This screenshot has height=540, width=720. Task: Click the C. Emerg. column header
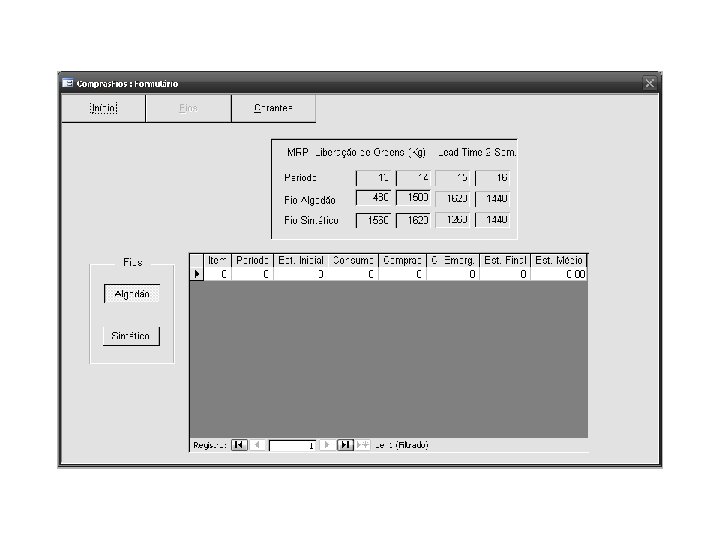[453, 260]
